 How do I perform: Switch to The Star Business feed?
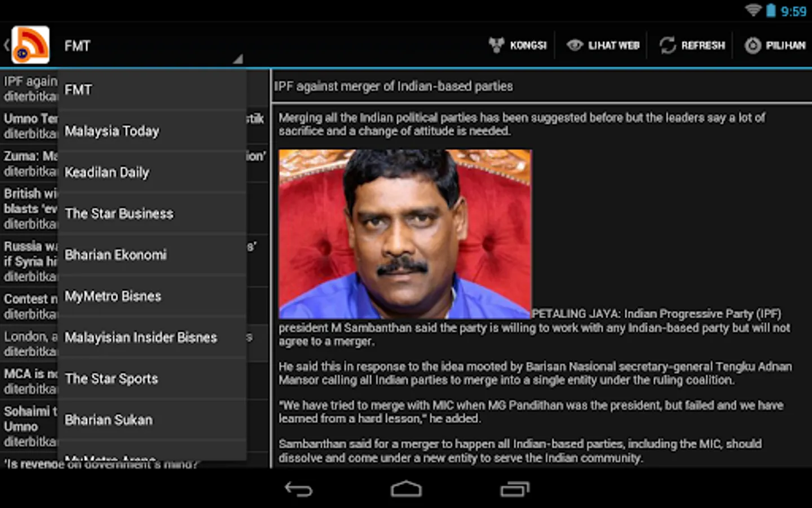[x=152, y=213]
